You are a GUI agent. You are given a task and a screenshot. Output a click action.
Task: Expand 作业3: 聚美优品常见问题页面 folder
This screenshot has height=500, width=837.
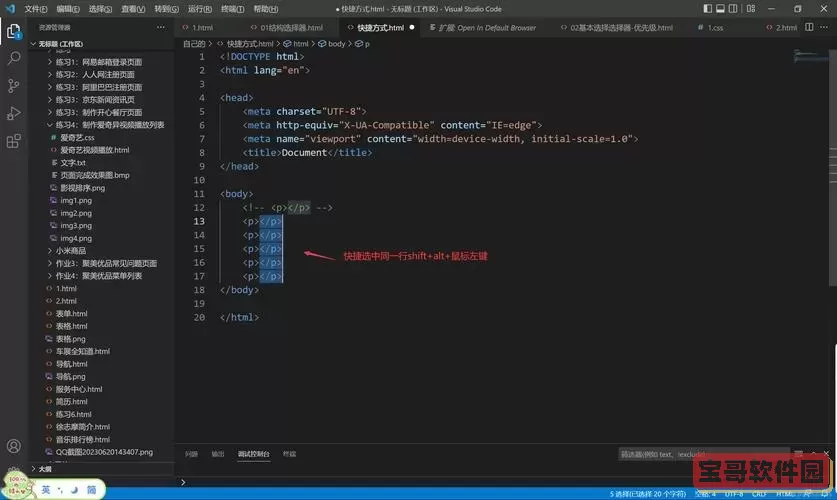tap(106, 263)
